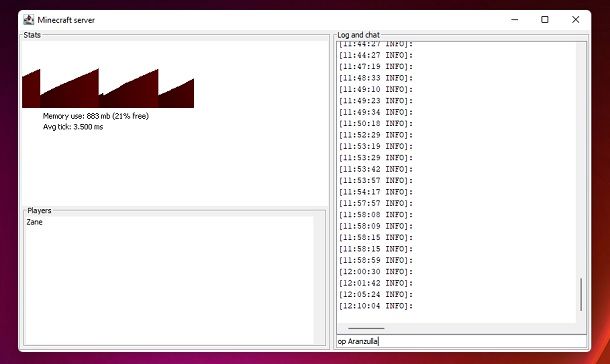Click the 'Avg tick: 3.500 ms' text

coord(73,127)
